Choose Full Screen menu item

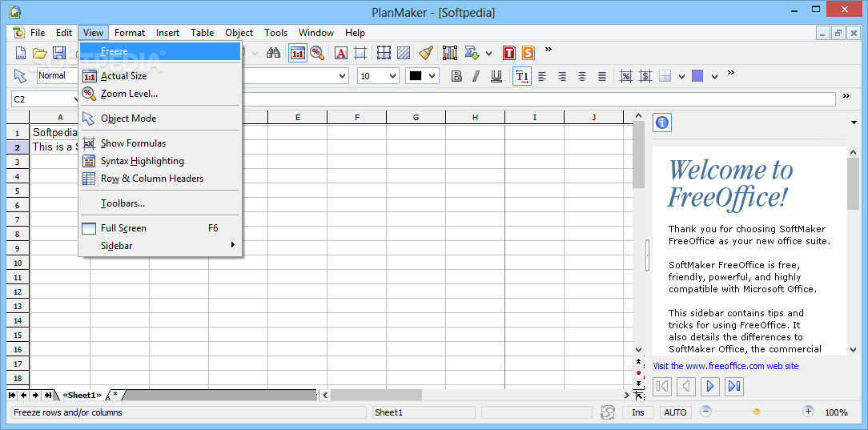click(160, 227)
